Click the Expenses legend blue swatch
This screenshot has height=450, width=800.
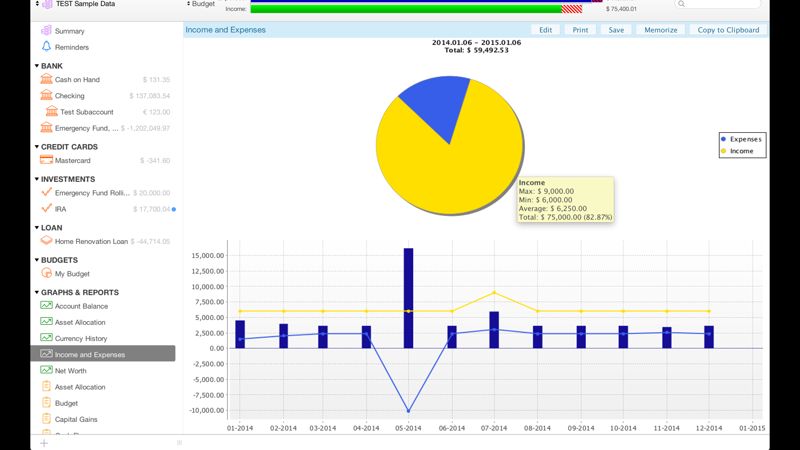pyautogui.click(x=723, y=139)
